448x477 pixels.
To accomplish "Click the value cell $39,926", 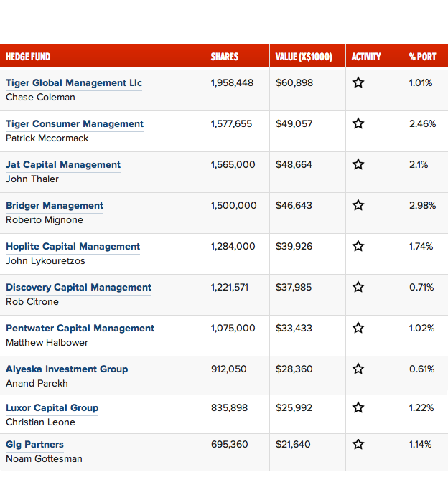I will click(x=294, y=246).
